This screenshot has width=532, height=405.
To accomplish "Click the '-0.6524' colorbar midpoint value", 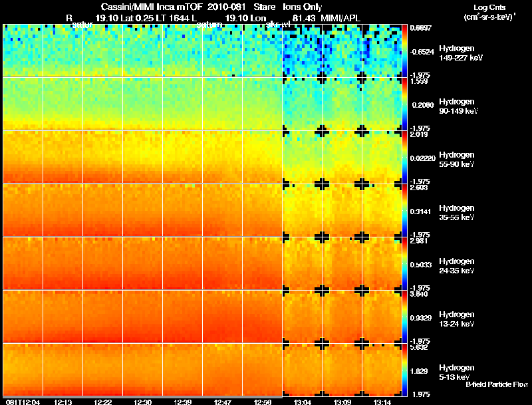I will tap(422, 52).
